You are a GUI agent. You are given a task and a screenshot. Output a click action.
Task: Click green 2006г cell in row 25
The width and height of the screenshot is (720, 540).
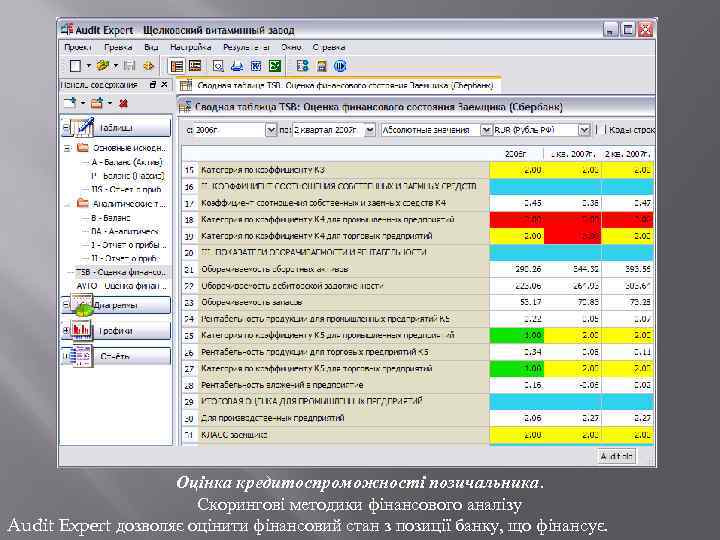click(517, 335)
